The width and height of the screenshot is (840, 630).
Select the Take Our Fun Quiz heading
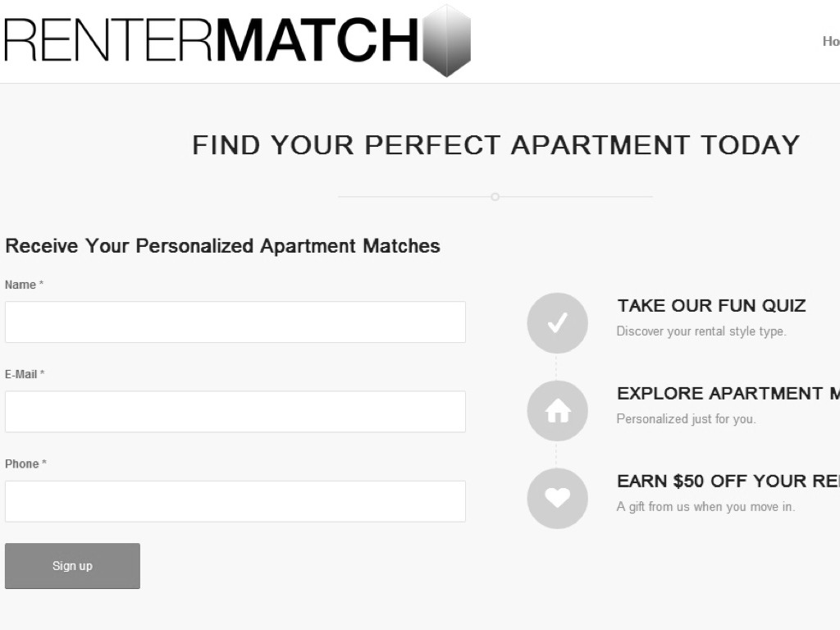point(711,306)
